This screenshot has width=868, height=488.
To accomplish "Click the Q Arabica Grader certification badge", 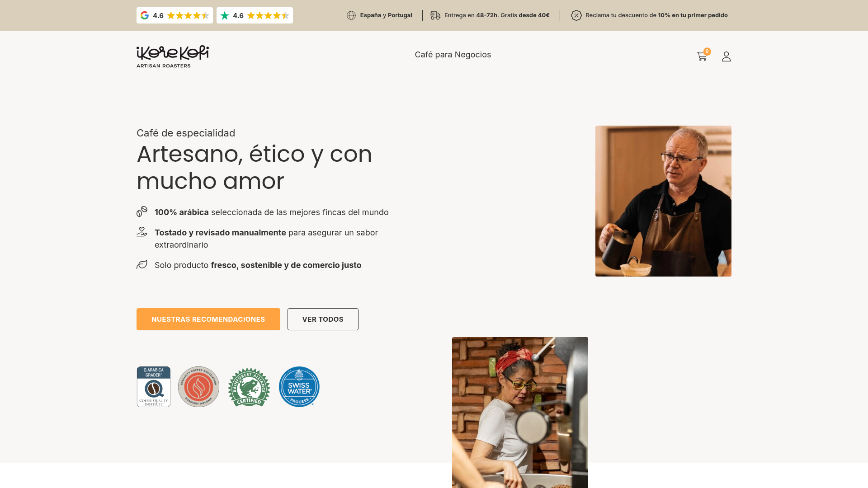I will click(154, 387).
